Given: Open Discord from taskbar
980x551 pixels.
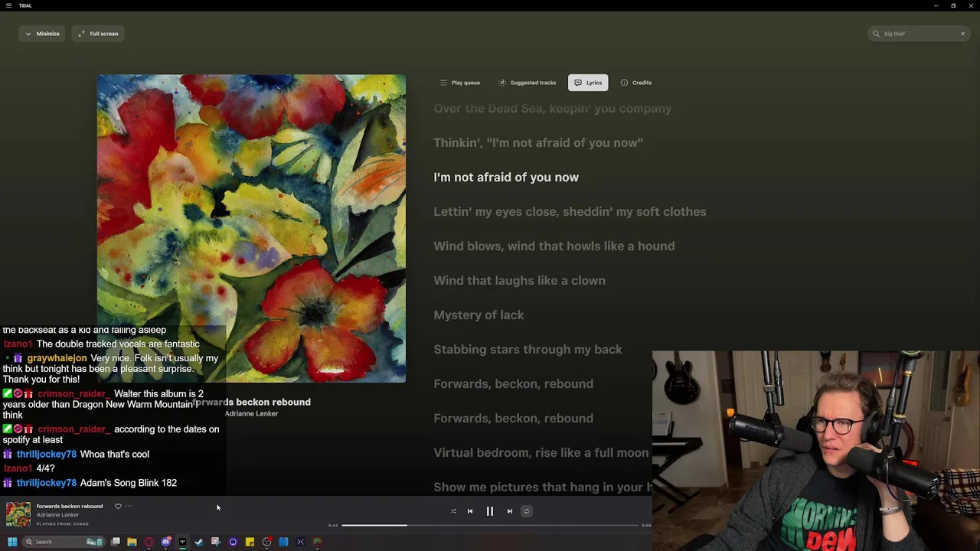Looking at the screenshot, I should tap(165, 542).
